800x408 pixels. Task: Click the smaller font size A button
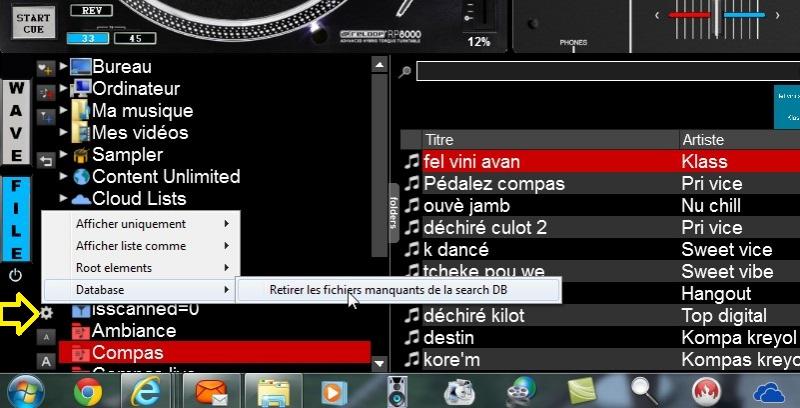click(46, 337)
